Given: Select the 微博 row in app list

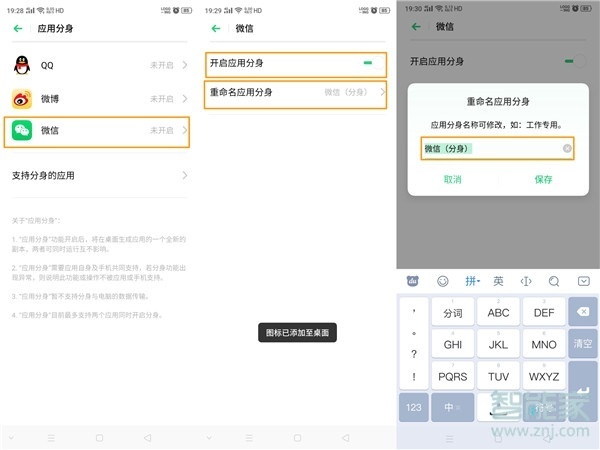Looking at the screenshot, I should [98, 99].
